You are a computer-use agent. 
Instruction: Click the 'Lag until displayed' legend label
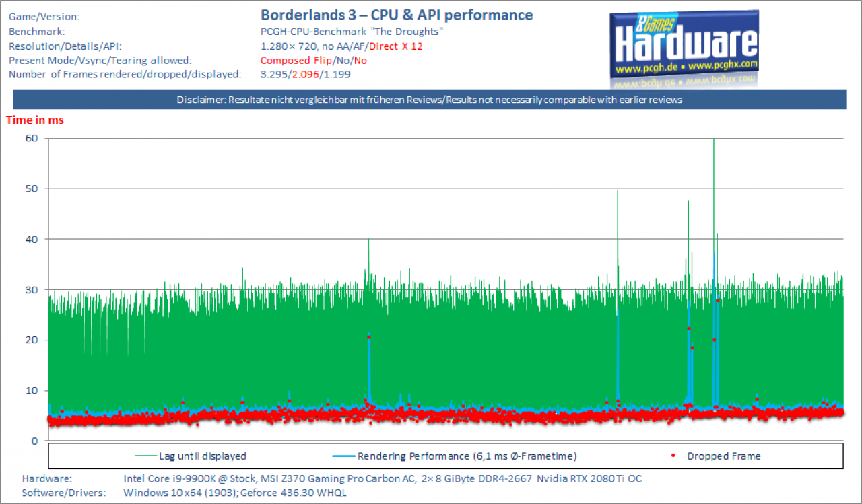(202, 456)
